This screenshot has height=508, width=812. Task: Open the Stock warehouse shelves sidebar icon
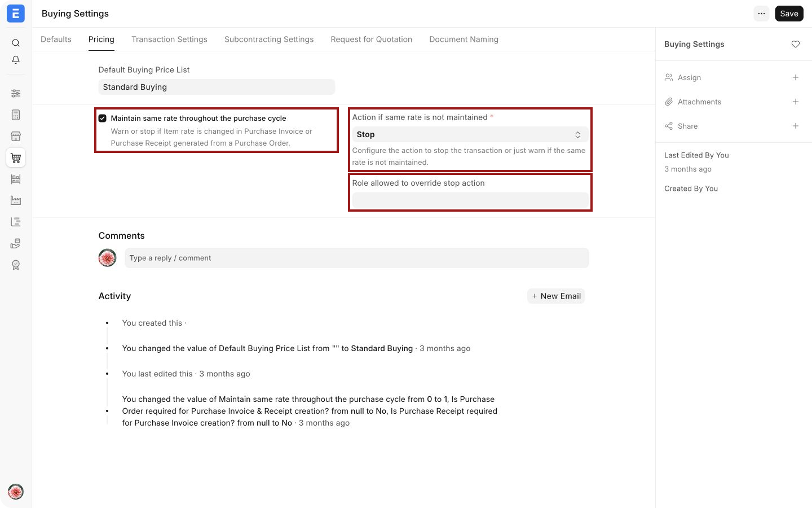(16, 179)
